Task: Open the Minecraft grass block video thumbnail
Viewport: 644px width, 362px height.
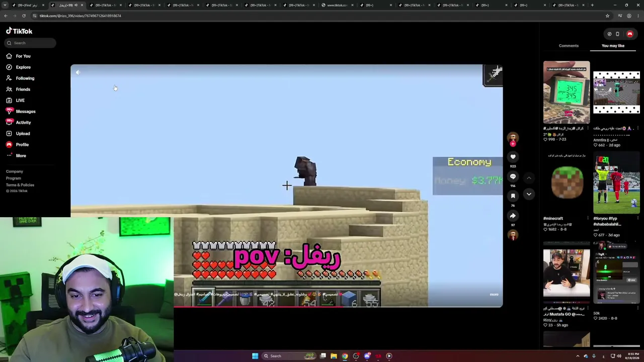Action: click(567, 183)
